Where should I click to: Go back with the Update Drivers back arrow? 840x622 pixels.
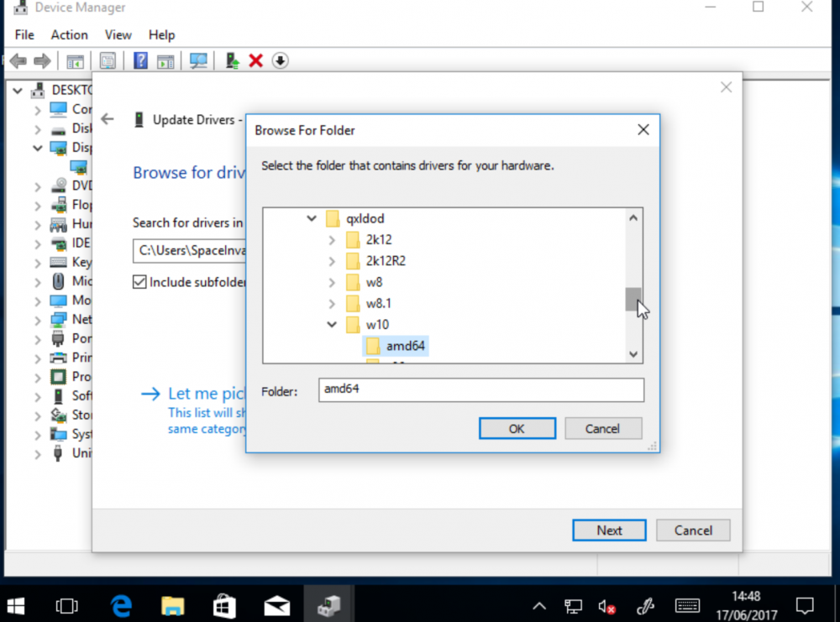click(108, 119)
